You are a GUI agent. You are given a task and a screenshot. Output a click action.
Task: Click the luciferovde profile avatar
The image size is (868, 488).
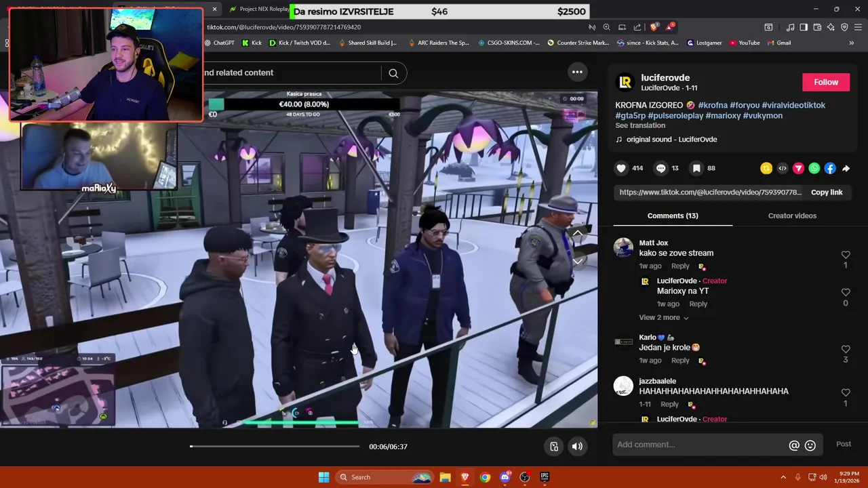[x=625, y=82]
